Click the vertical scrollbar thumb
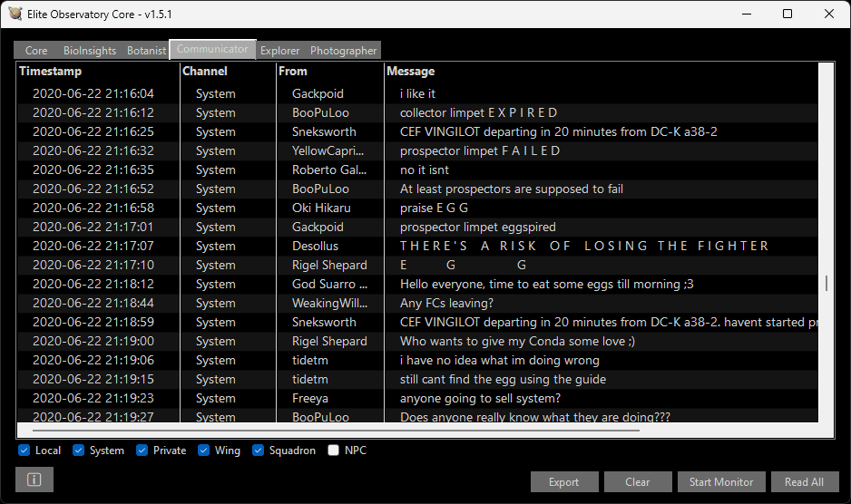 (x=826, y=283)
